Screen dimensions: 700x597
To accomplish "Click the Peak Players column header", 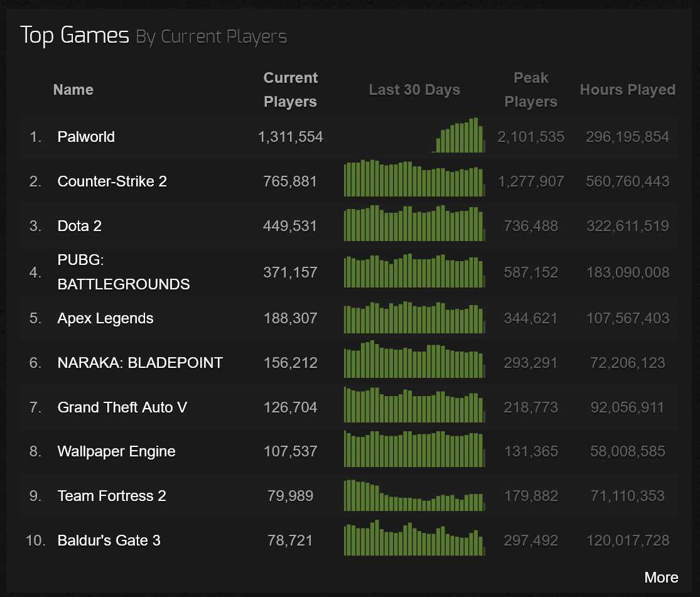I will (530, 90).
